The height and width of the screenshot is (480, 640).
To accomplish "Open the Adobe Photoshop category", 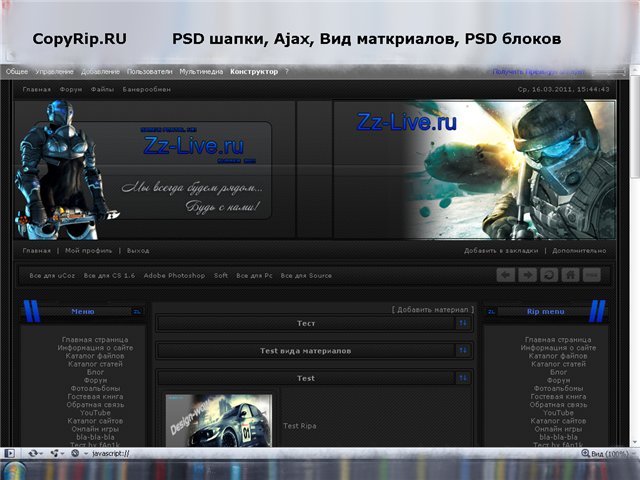I will (x=174, y=276).
